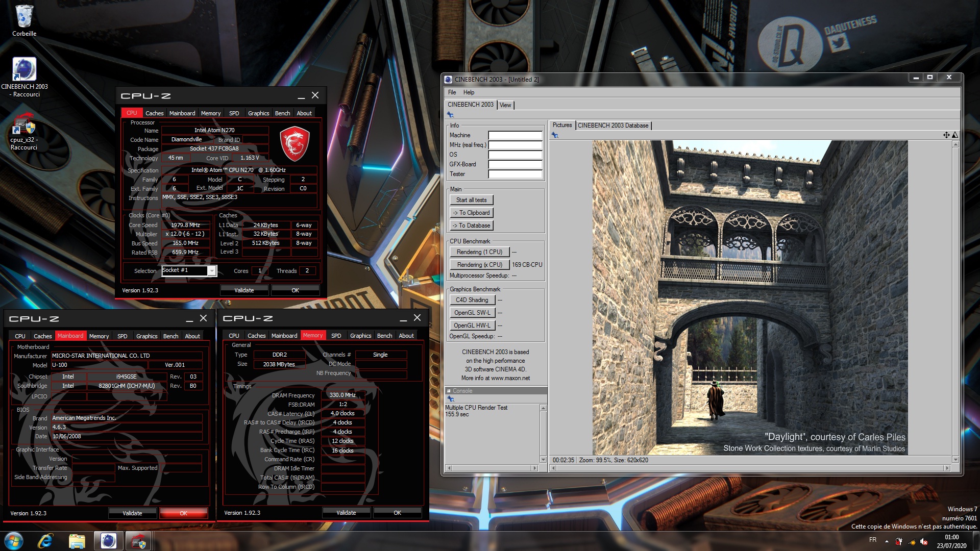
Task: Click the pin icon under the CINEBENCH 2003 tab
Action: coord(450,115)
